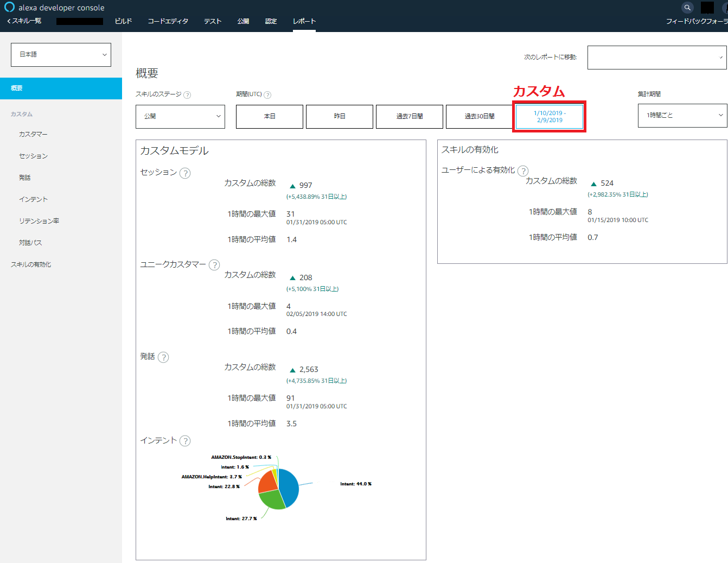Show help for ユーザーによる有効化

click(523, 171)
